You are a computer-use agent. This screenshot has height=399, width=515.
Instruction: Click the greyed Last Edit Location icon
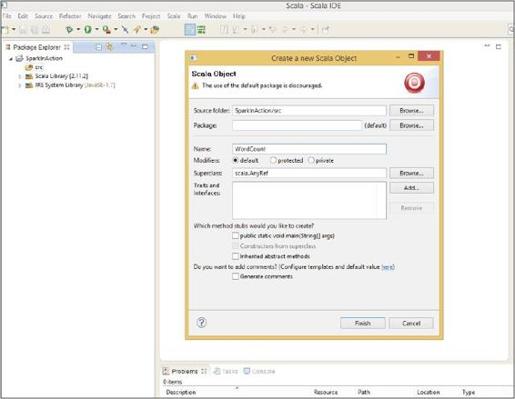(273, 30)
